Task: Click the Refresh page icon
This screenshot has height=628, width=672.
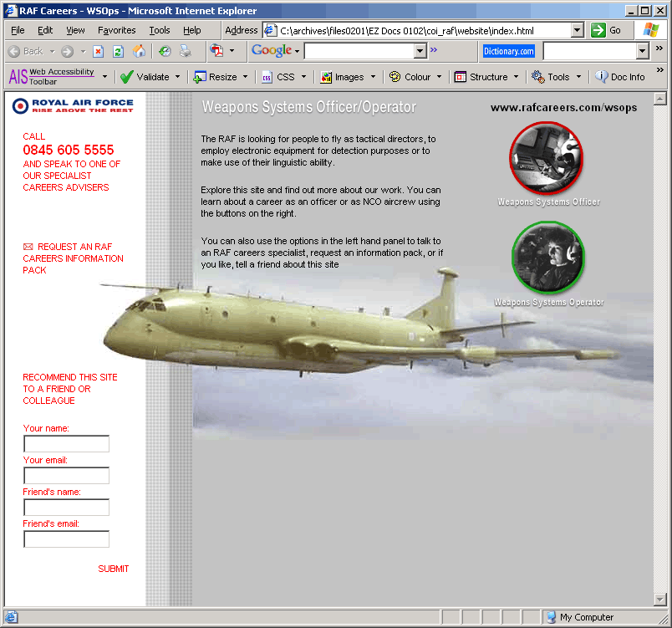Action: pyautogui.click(x=119, y=52)
